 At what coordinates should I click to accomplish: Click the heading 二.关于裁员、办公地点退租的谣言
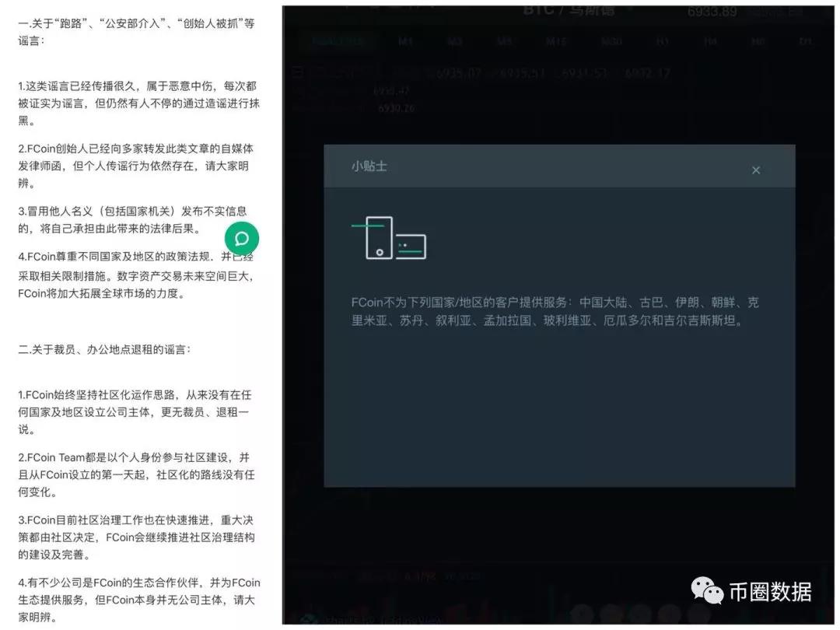[104, 350]
